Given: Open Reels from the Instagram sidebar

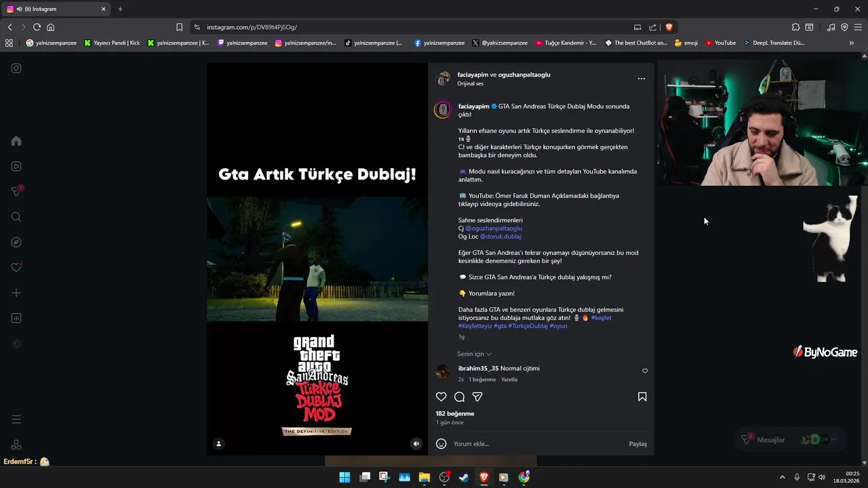Looking at the screenshot, I should pos(16,166).
